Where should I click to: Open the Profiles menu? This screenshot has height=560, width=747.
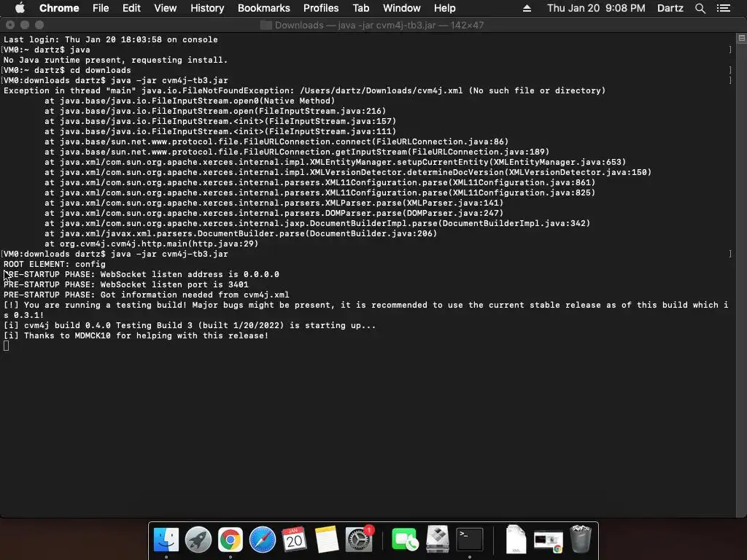[x=321, y=8]
